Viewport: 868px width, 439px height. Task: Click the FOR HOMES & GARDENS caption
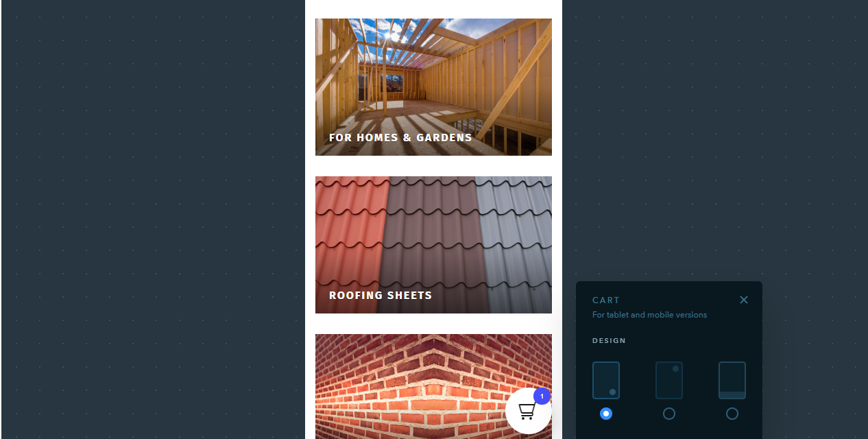click(x=400, y=138)
